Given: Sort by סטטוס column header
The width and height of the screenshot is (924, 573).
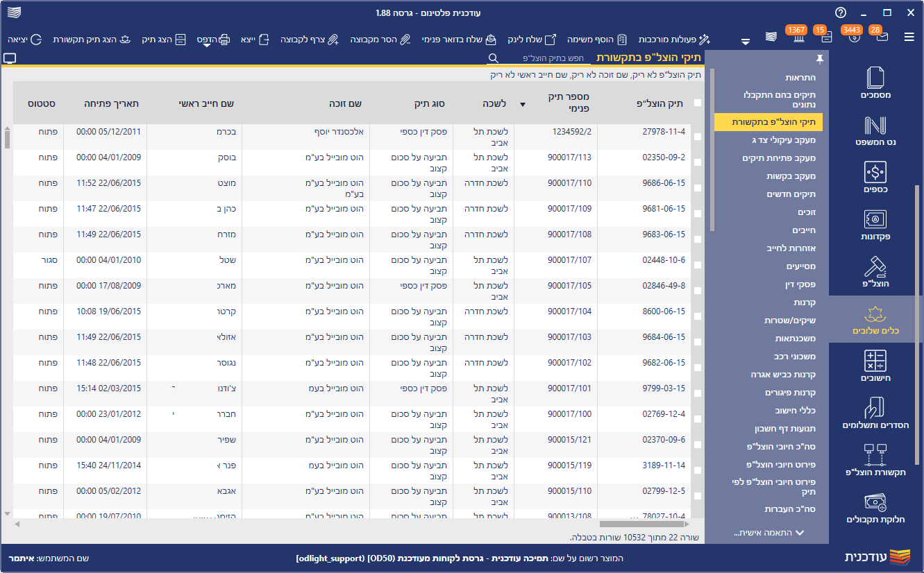Looking at the screenshot, I should [x=42, y=103].
